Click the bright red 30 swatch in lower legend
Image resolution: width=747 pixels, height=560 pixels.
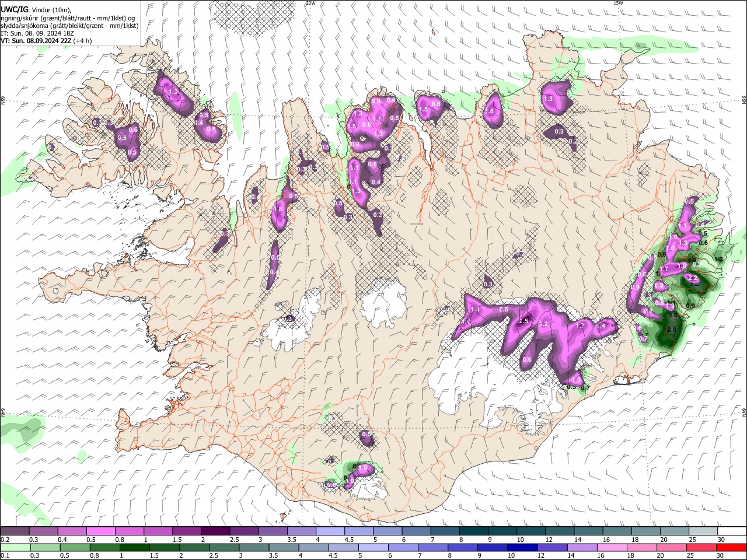click(732, 547)
